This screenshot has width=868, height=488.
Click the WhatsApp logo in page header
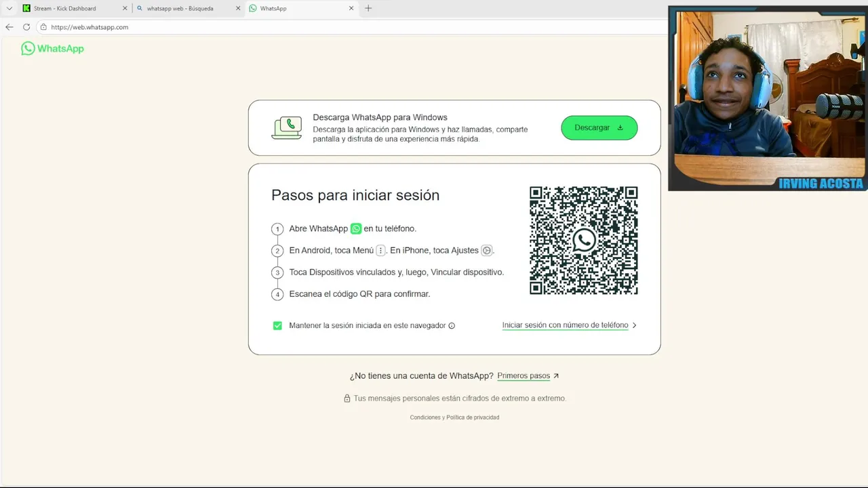pyautogui.click(x=52, y=49)
